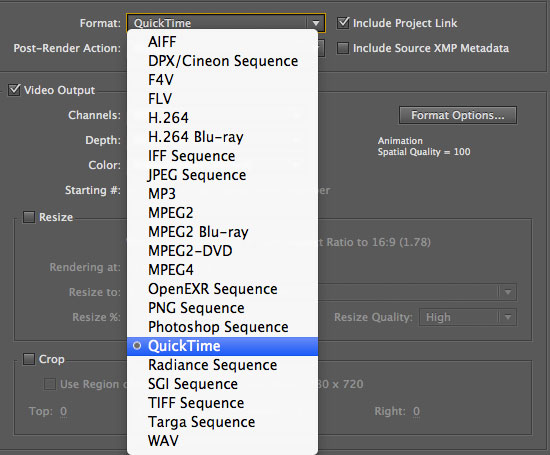Pick PNG Sequence from the list

point(222,308)
